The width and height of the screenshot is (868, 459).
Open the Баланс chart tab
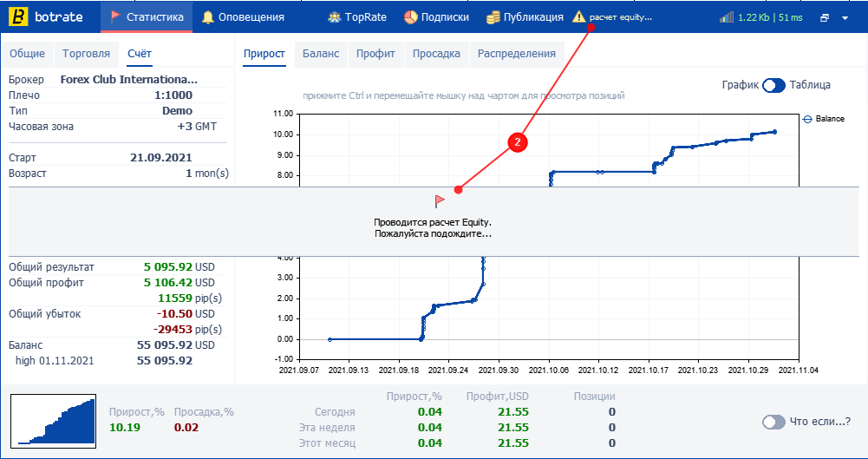click(321, 54)
